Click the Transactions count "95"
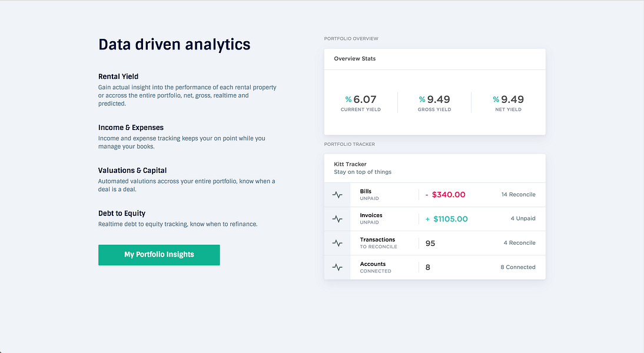644x353 pixels. pyautogui.click(x=430, y=244)
